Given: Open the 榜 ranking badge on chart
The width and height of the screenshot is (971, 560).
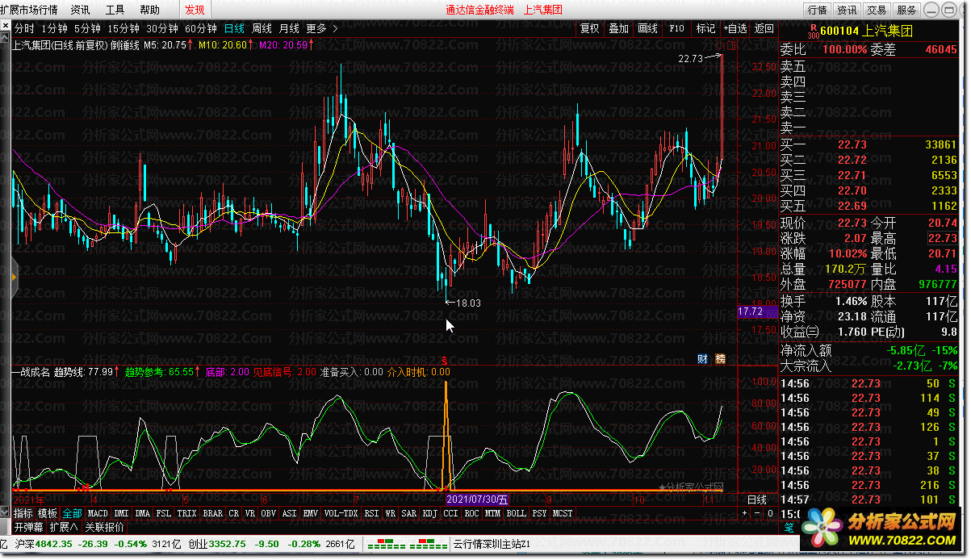Looking at the screenshot, I should pyautogui.click(x=720, y=358).
